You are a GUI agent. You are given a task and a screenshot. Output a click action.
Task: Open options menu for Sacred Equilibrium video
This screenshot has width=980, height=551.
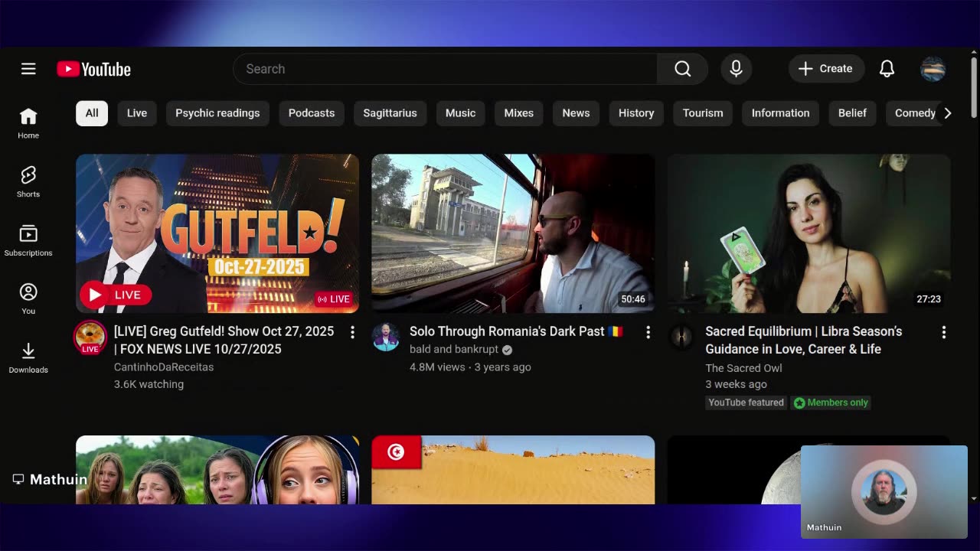[x=943, y=332]
